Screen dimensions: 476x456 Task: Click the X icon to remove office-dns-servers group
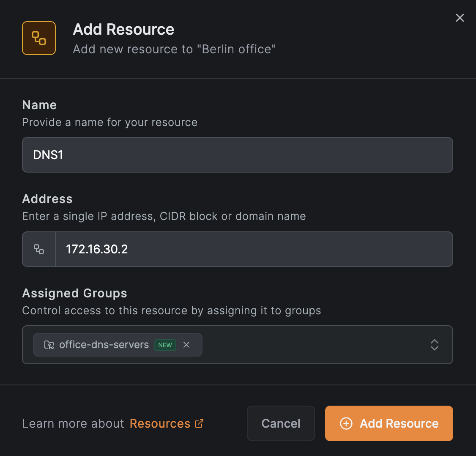[x=186, y=345]
